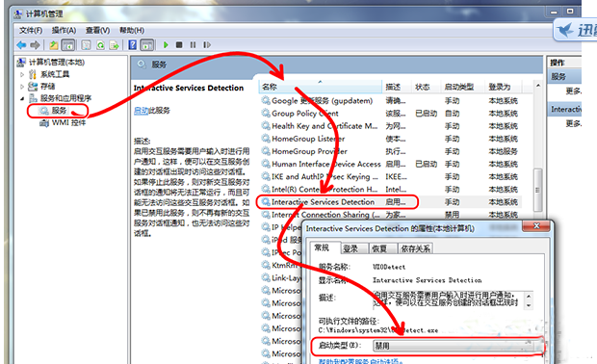Click gear icon of Link-Lay service row
The image size is (597, 364).
[x=266, y=277]
